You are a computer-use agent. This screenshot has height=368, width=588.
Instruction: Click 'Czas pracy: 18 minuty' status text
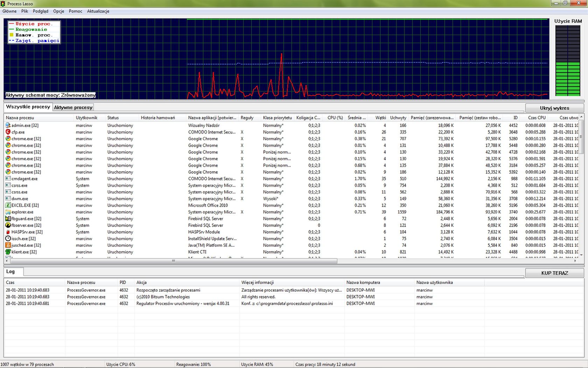(325, 364)
